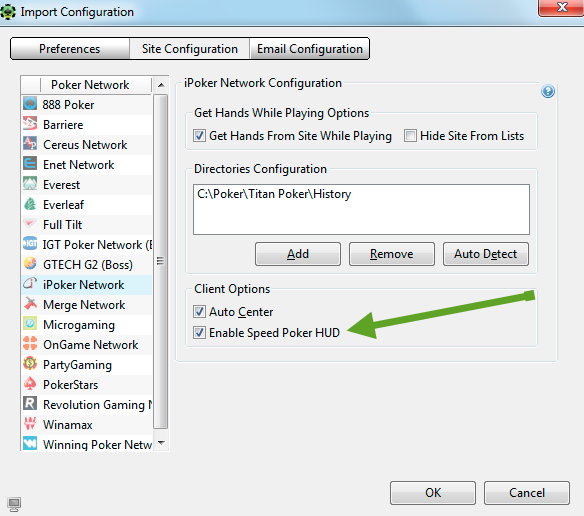Open the Site Configuration tab
Image resolution: width=584 pixels, height=516 pixels.
[190, 49]
